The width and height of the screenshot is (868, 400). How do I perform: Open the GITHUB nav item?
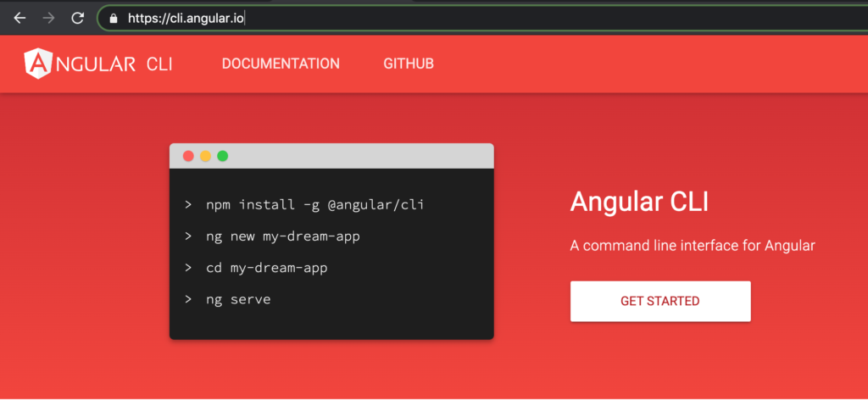[x=409, y=64]
